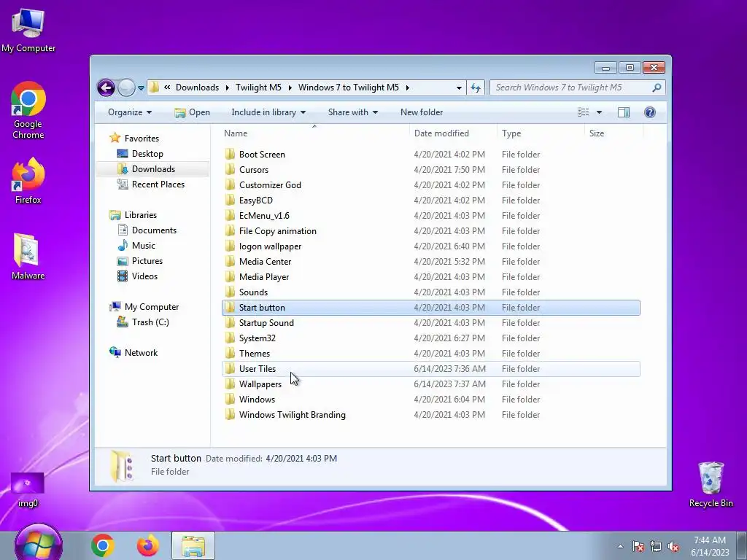Sort by Date modified column header
747x560 pixels.
(x=441, y=133)
